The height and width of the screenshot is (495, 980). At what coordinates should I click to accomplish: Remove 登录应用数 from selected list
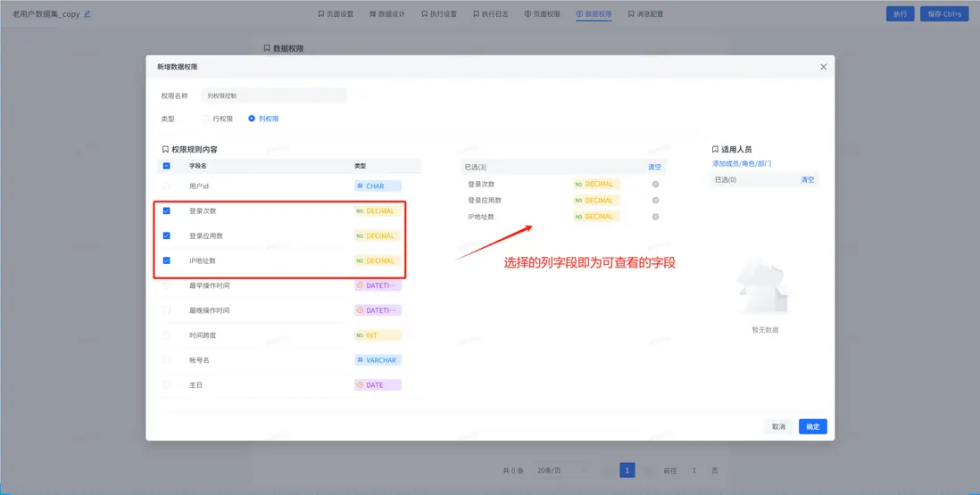tap(655, 201)
